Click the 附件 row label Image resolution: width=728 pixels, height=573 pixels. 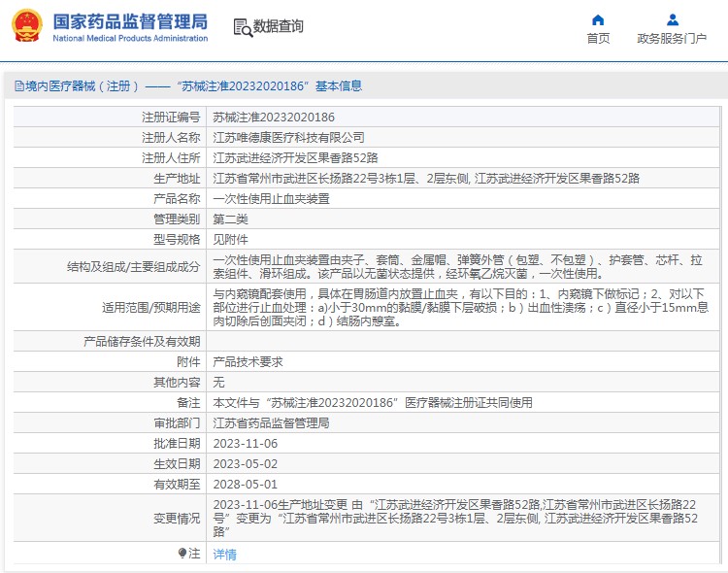point(188,362)
